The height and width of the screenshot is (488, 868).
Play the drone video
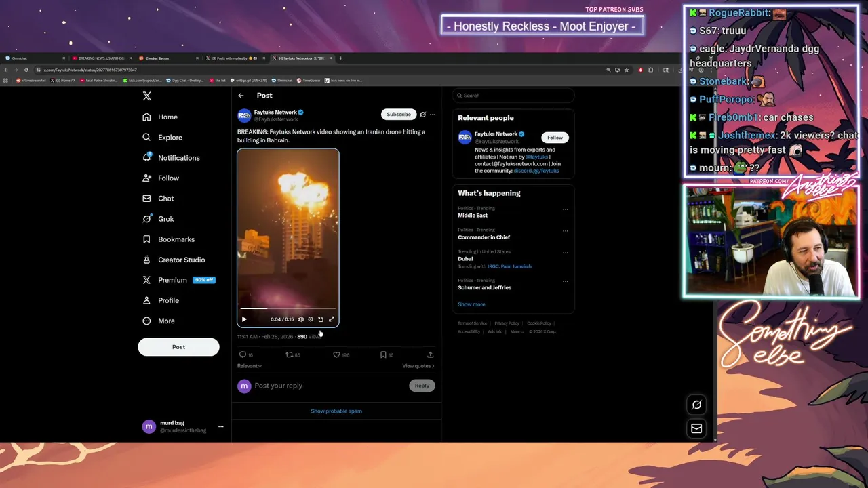point(244,319)
